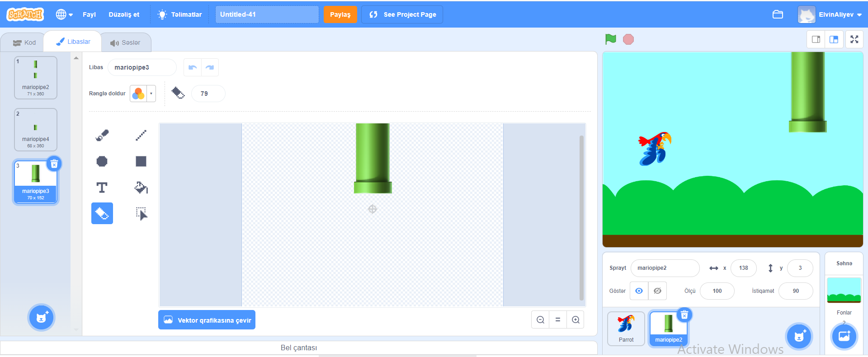Expand the Bel çantası backpack

click(x=298, y=348)
